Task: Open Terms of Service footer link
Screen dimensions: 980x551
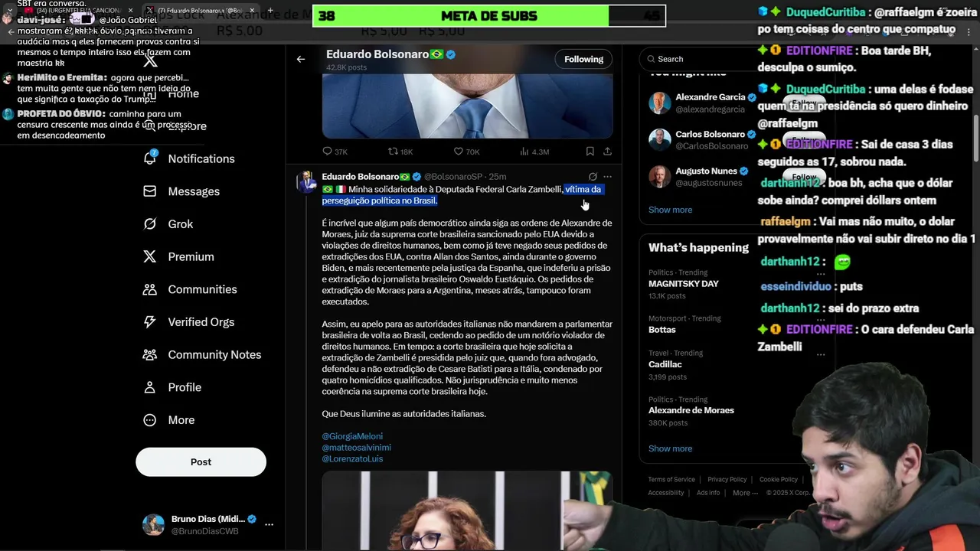Action: tap(671, 480)
